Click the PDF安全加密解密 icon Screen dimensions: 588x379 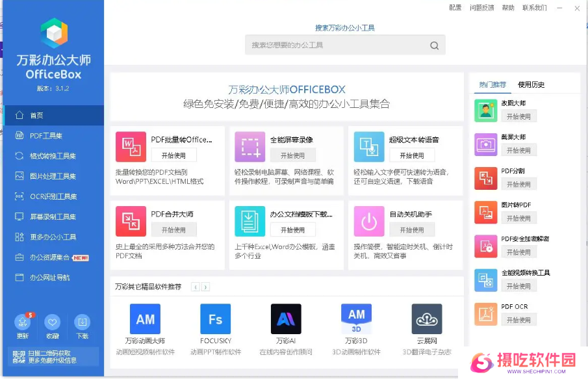point(485,246)
